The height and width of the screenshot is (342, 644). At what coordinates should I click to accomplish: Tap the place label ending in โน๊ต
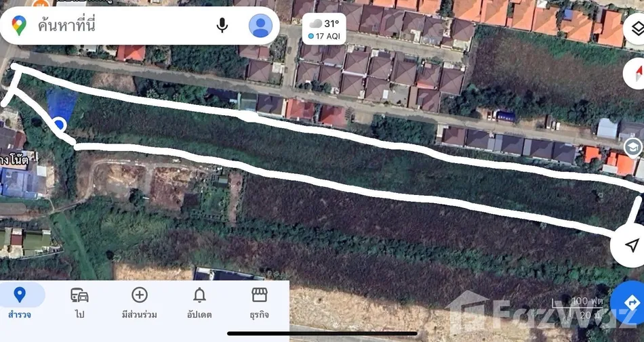(14, 161)
